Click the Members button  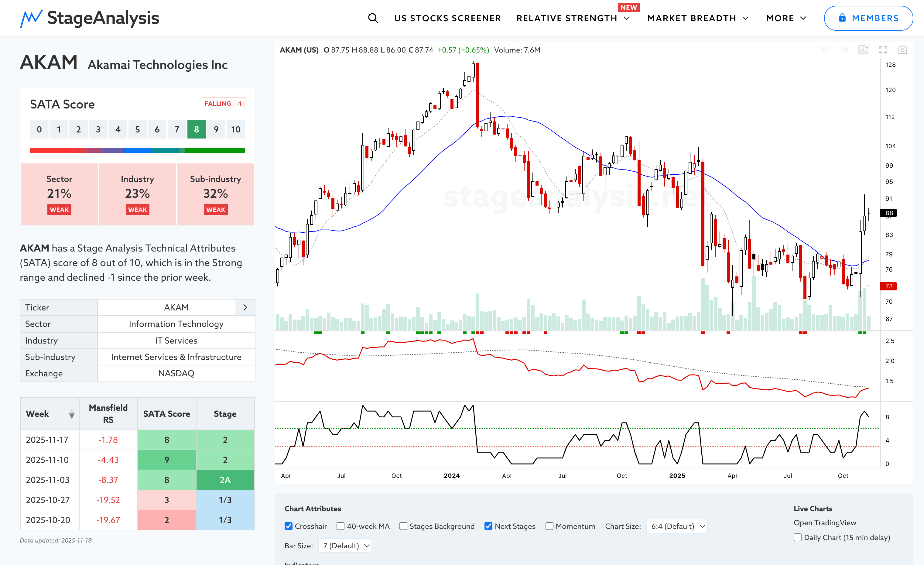[868, 18]
